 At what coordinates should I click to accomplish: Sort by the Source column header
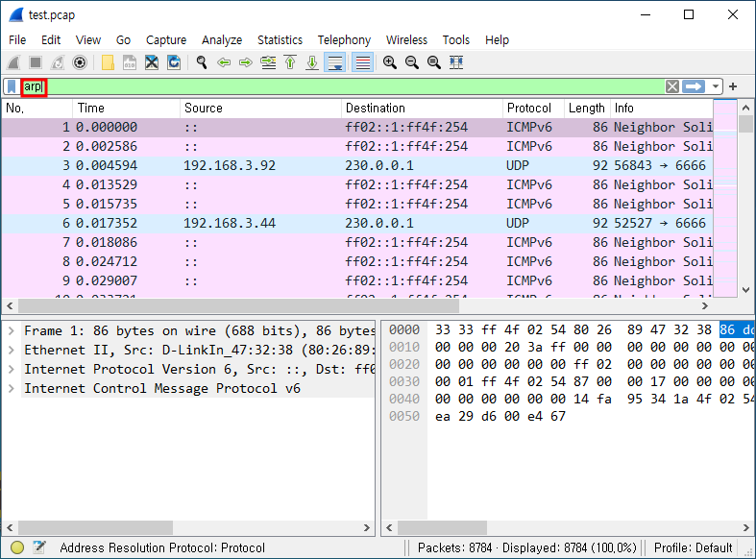(x=261, y=109)
